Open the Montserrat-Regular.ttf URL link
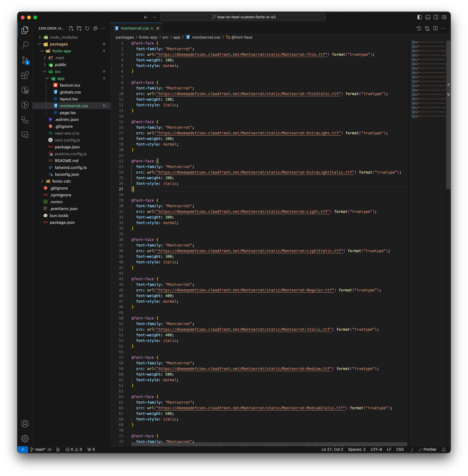Viewport: 468px width, 476px height. [245, 290]
